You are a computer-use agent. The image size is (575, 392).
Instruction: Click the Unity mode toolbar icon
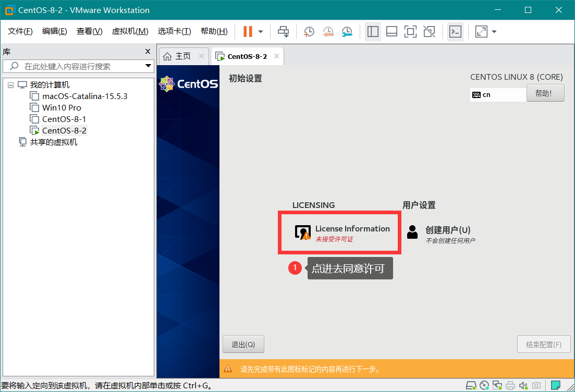tap(429, 32)
